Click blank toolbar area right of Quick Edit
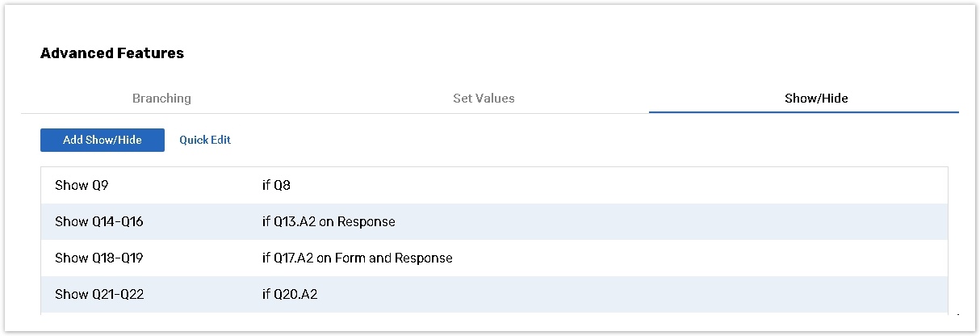 [x=565, y=140]
